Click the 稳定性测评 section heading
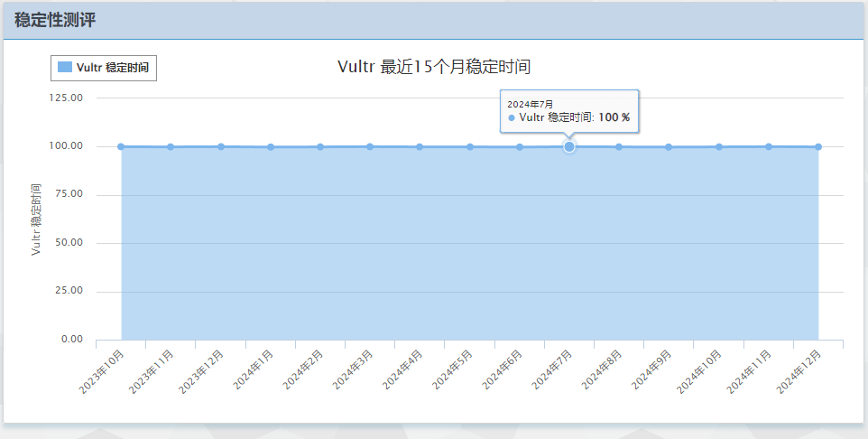The width and height of the screenshot is (868, 439). point(55,20)
